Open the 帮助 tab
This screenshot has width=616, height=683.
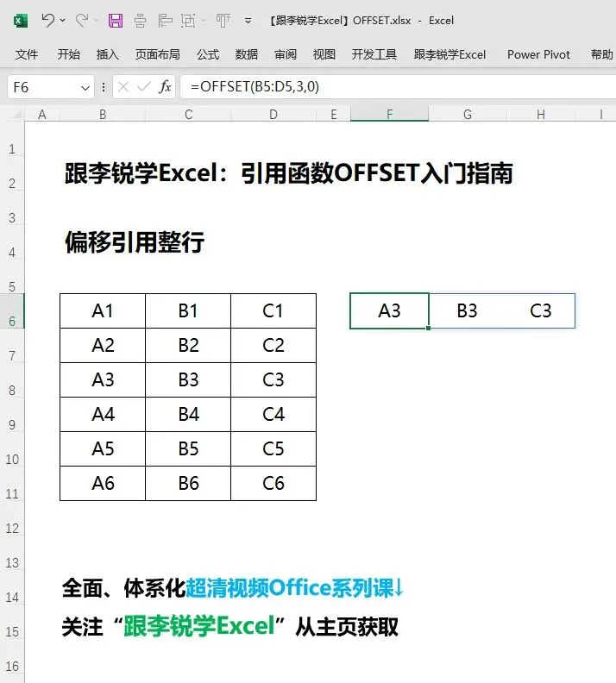point(602,54)
